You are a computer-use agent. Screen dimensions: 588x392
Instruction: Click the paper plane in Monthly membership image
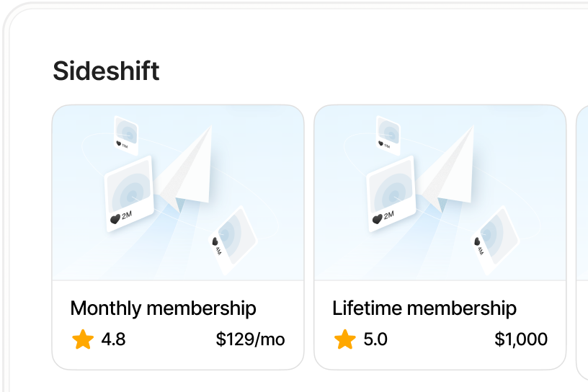pos(189,167)
